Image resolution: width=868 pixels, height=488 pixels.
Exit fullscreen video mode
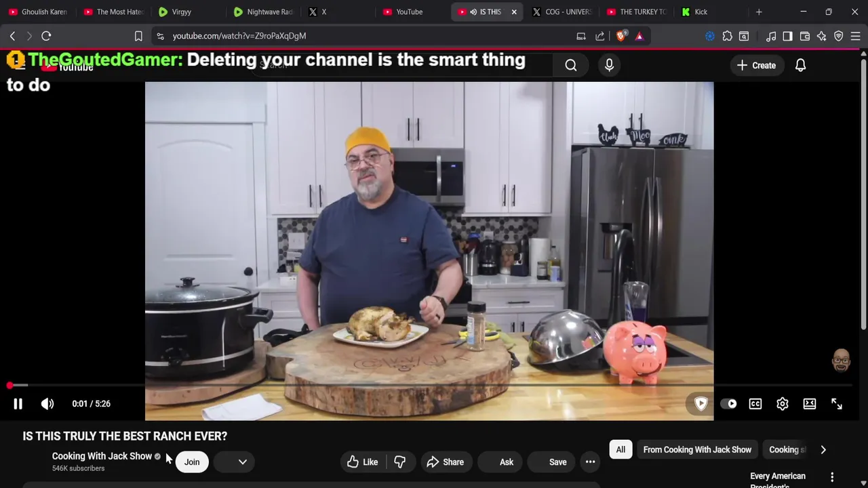pos(837,404)
